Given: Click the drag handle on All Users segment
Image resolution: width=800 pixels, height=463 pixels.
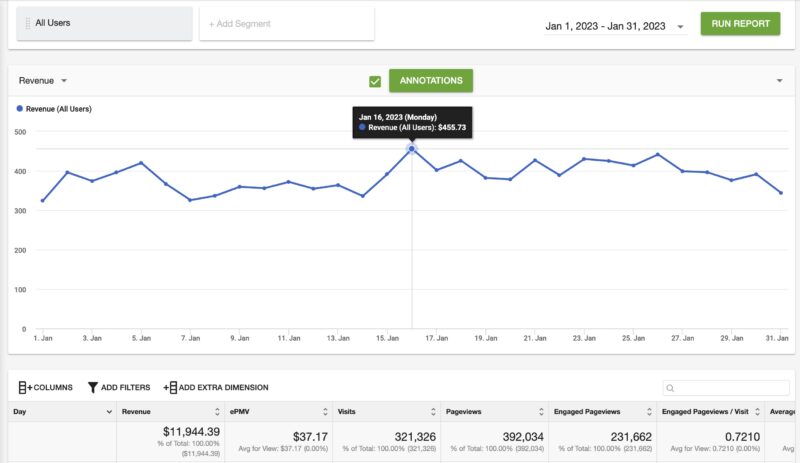Looking at the screenshot, I should point(28,23).
